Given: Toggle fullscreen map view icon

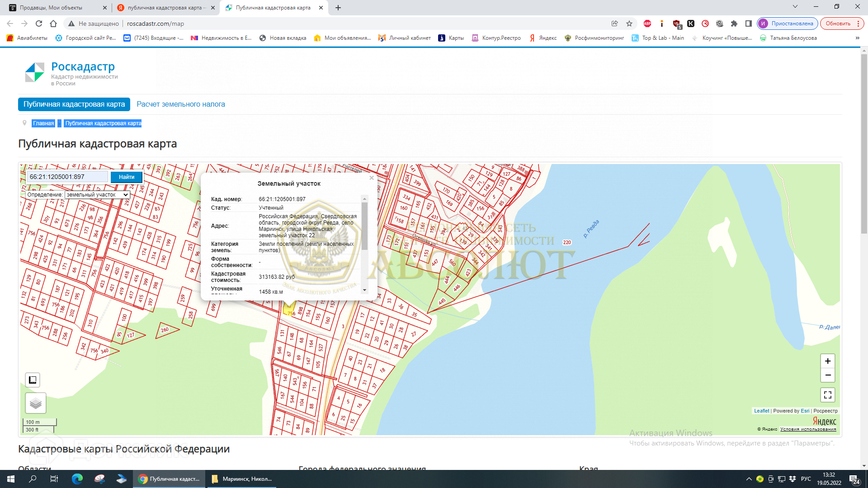Looking at the screenshot, I should click(x=827, y=395).
